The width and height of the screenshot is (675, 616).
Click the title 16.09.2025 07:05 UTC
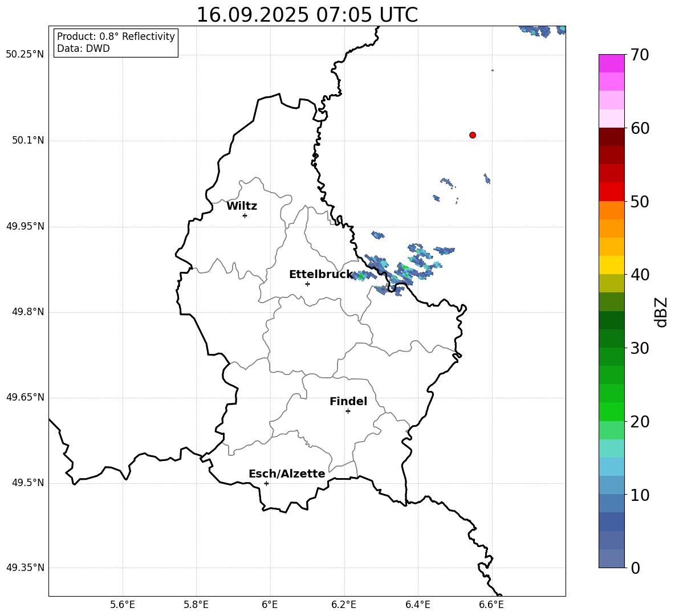pyautogui.click(x=307, y=15)
